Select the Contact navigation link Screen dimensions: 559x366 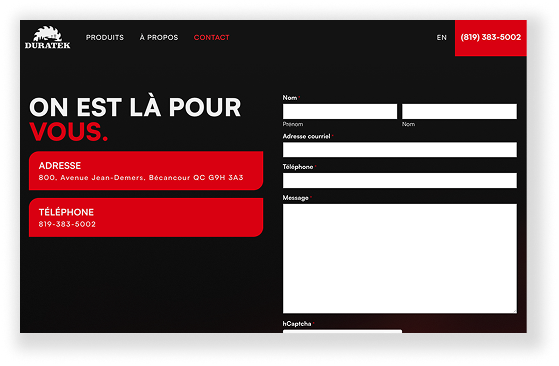click(211, 37)
